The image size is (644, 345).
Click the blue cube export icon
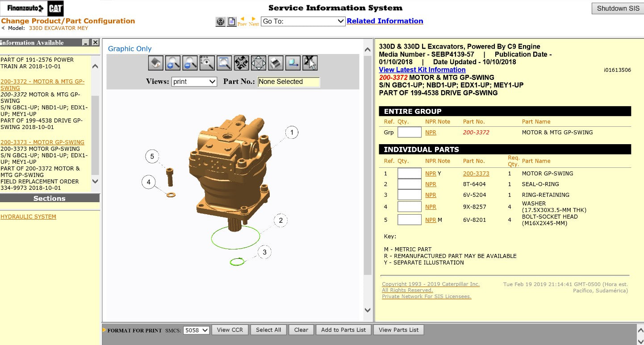point(293,63)
